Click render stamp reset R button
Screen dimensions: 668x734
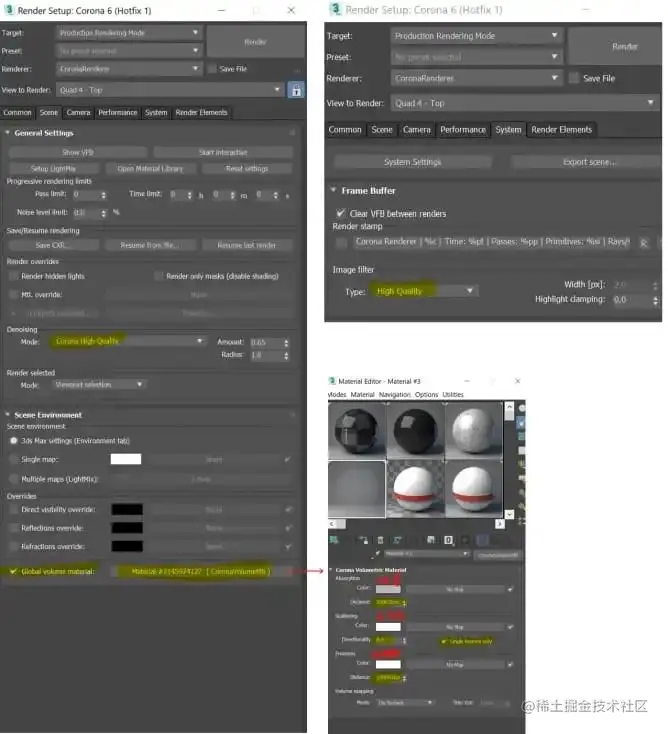point(644,243)
